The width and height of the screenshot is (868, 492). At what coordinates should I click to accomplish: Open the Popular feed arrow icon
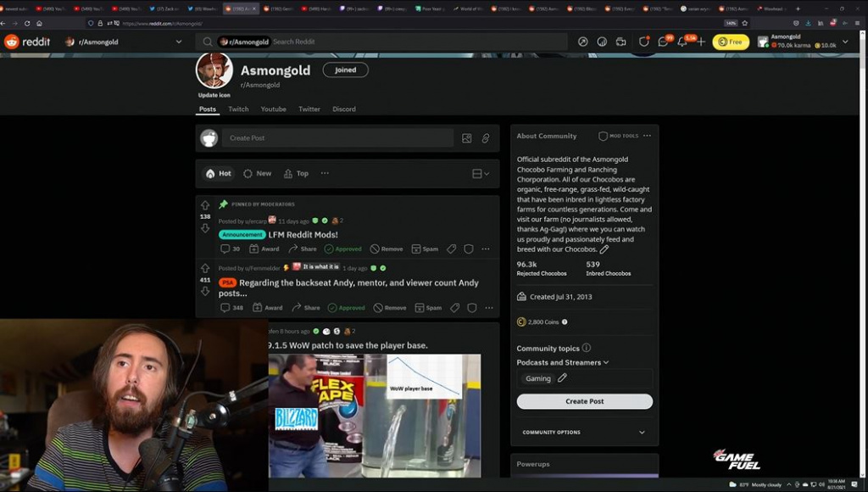click(583, 42)
